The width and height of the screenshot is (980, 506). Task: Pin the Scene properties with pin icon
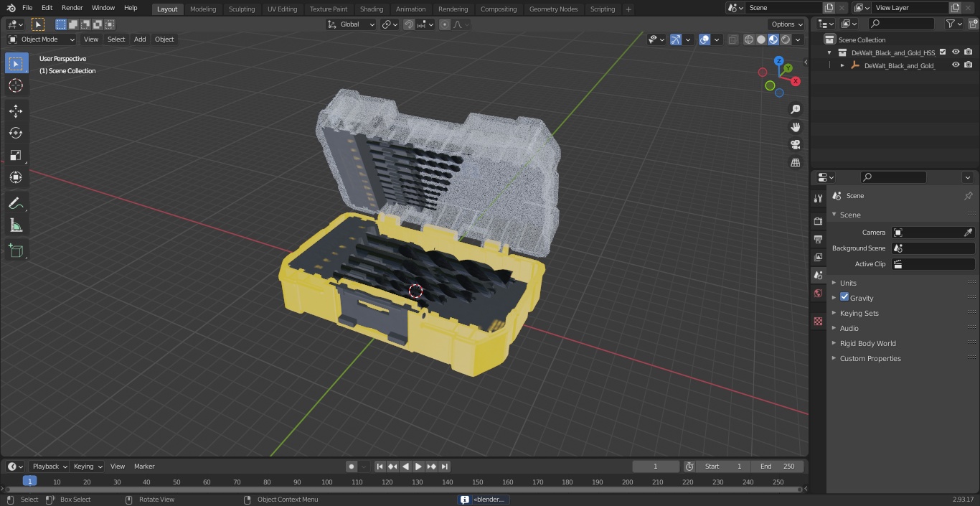968,196
